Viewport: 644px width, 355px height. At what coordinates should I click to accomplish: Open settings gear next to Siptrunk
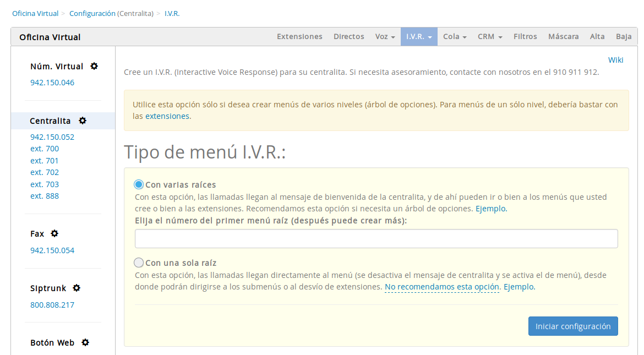tap(76, 288)
